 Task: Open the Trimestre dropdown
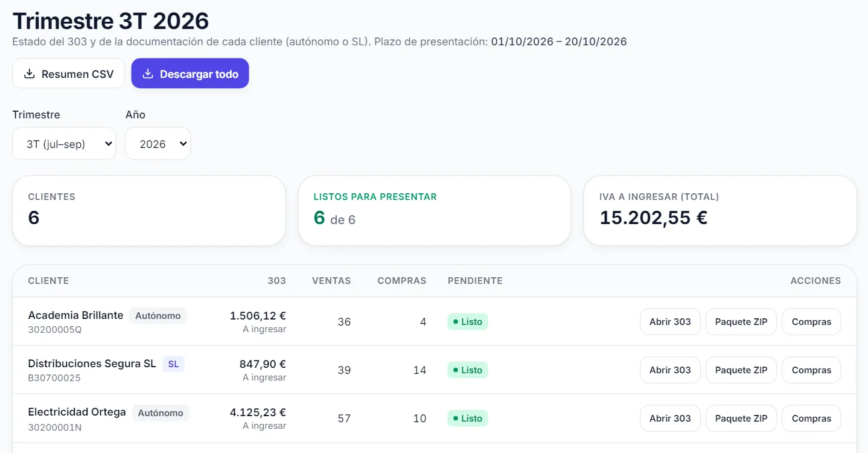pos(64,144)
